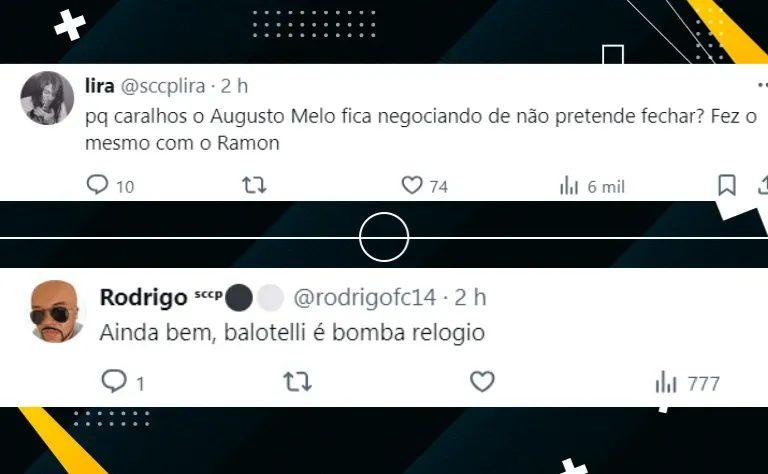Click the lira display name

tap(100, 86)
